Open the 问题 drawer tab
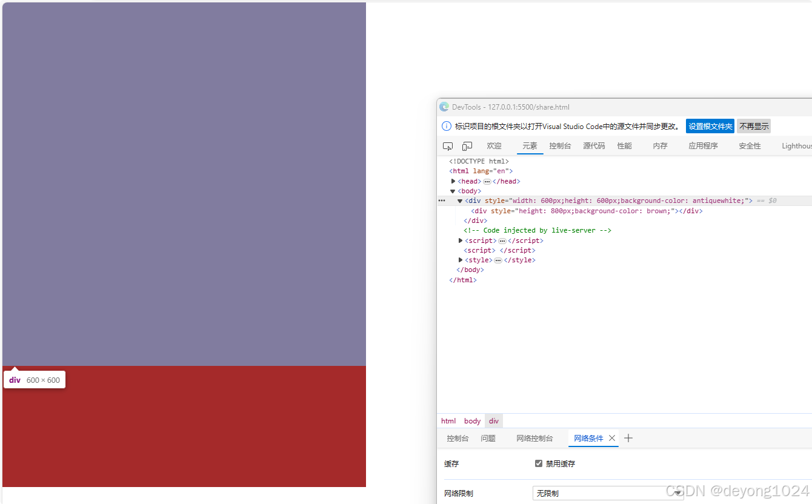Image resolution: width=812 pixels, height=504 pixels. pyautogui.click(x=488, y=438)
